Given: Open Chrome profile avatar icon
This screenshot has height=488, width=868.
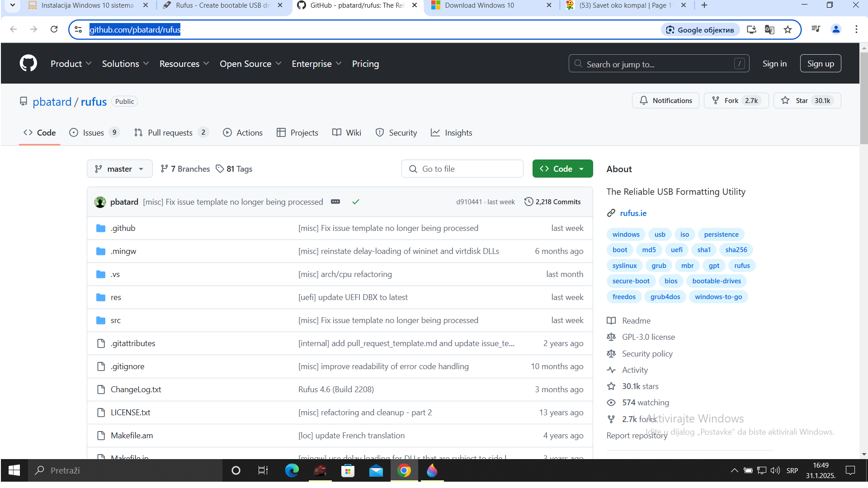Looking at the screenshot, I should (x=836, y=29).
